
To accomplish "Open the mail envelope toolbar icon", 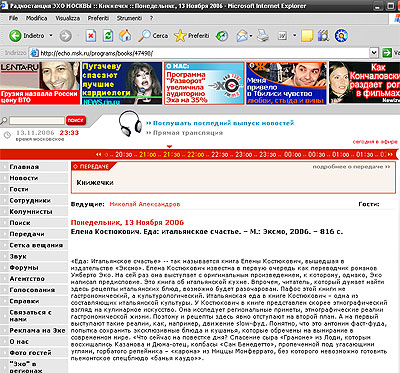I will [242, 36].
